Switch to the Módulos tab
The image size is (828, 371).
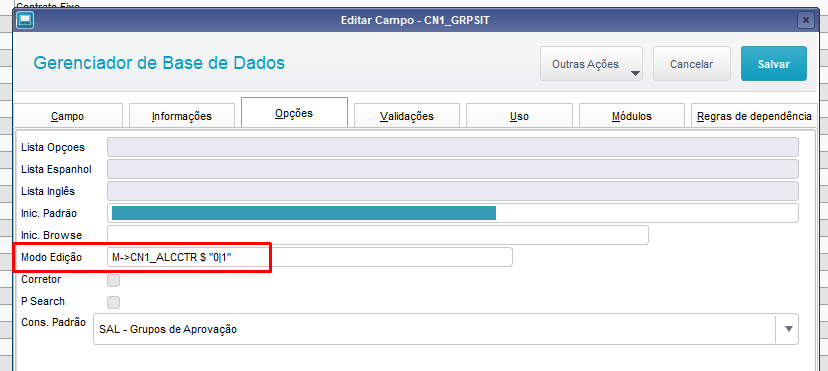click(632, 116)
